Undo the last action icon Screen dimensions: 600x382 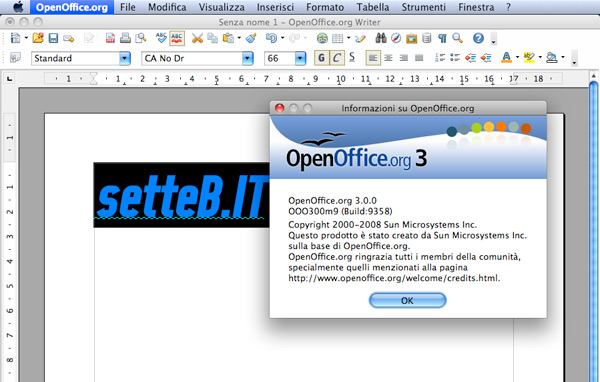271,38
